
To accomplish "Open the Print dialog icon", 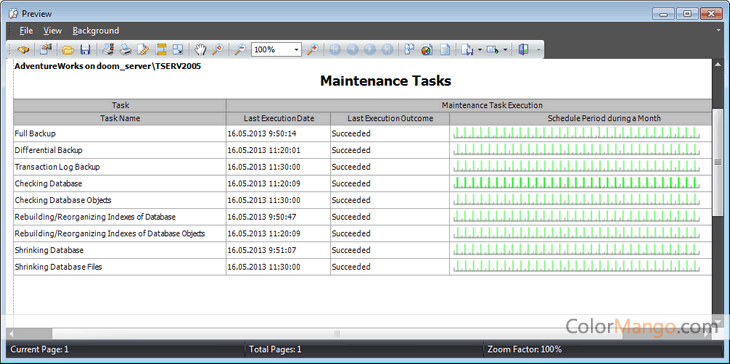I will pyautogui.click(x=108, y=49).
